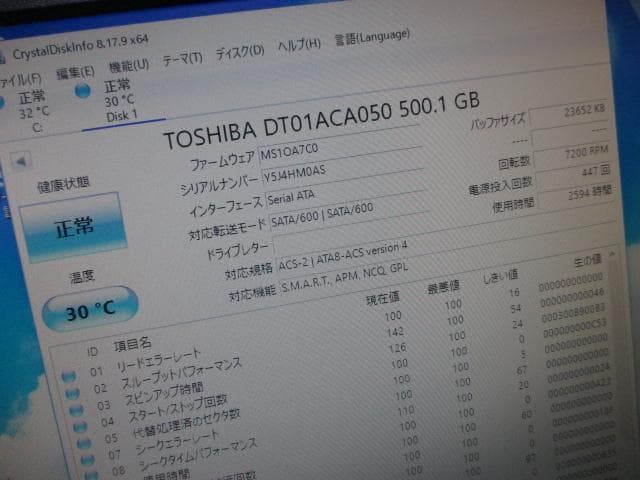Click the 30 °C temperature button

[x=91, y=309]
